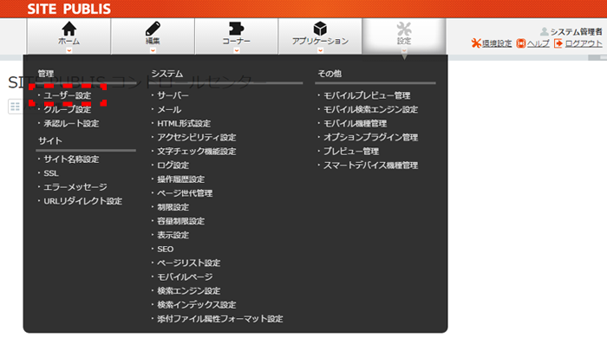Select 制限設定 menu entry

pyautogui.click(x=173, y=207)
